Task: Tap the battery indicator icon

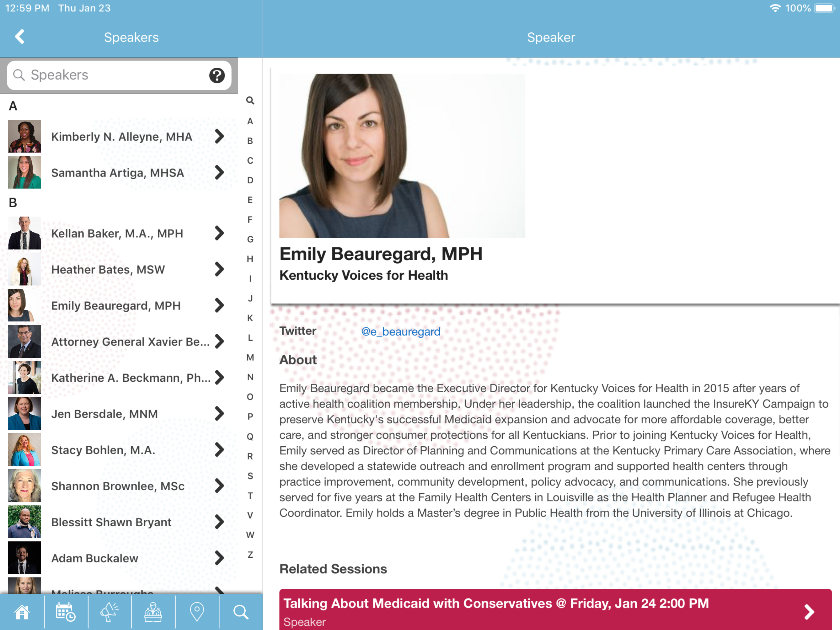Action: point(824,8)
